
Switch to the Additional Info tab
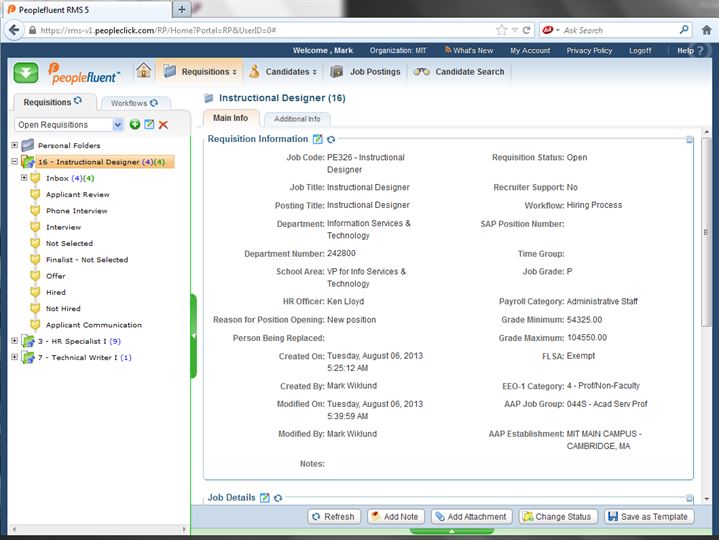(297, 119)
